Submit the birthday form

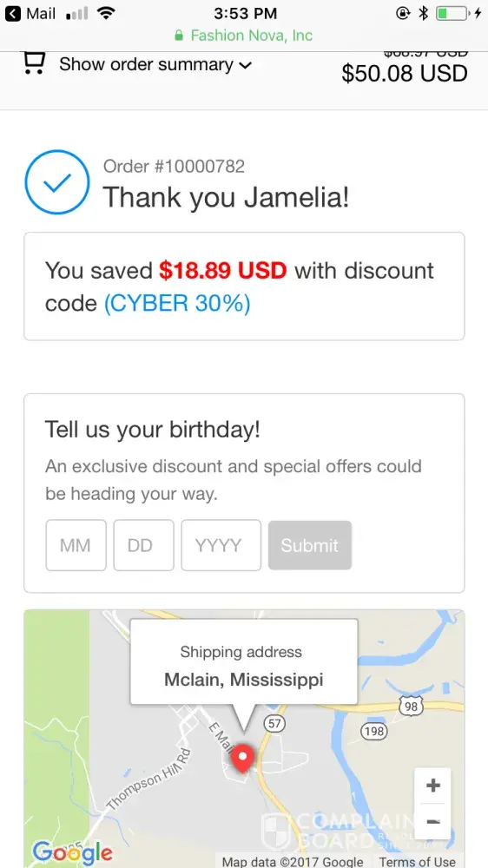pyautogui.click(x=310, y=545)
